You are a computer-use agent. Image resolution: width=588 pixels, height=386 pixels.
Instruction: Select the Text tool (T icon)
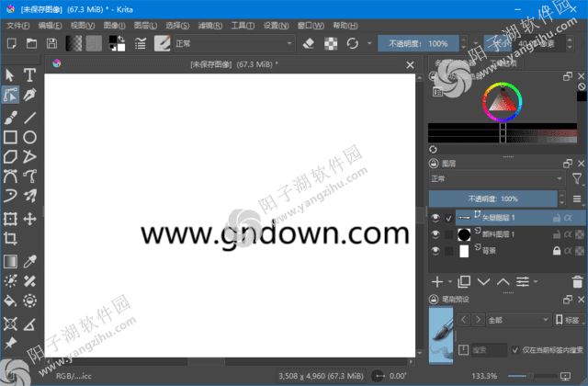(x=29, y=75)
